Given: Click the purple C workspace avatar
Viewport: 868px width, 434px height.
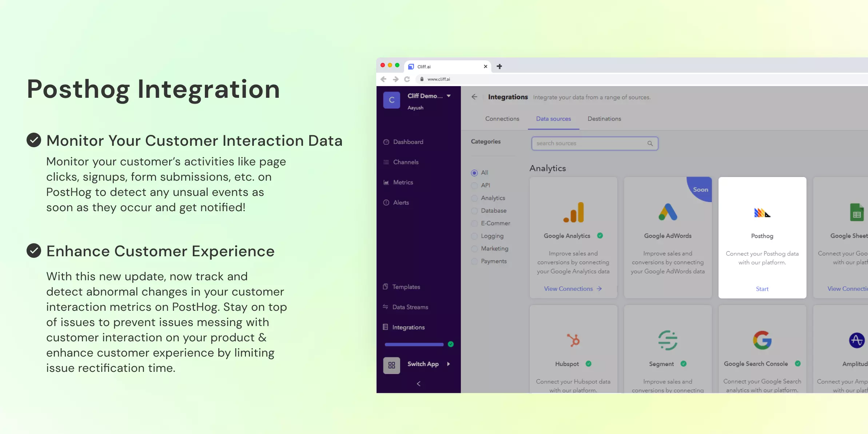Looking at the screenshot, I should point(391,100).
